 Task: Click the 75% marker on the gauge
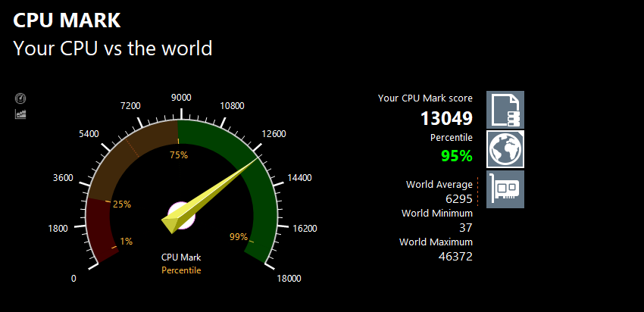point(179,155)
